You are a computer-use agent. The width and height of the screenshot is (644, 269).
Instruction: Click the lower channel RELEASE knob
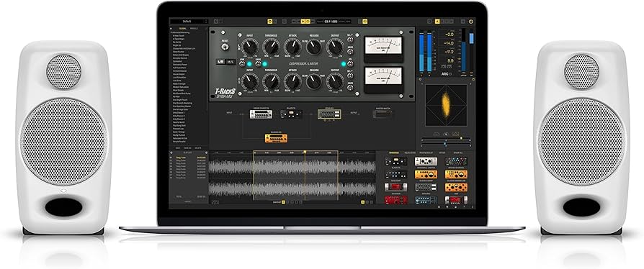point(313,81)
